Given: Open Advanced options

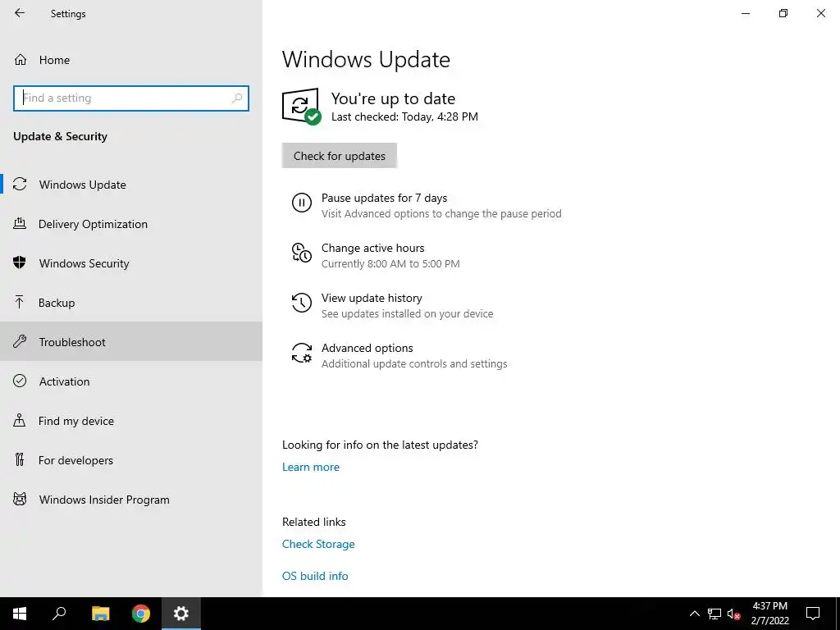Looking at the screenshot, I should [367, 348].
